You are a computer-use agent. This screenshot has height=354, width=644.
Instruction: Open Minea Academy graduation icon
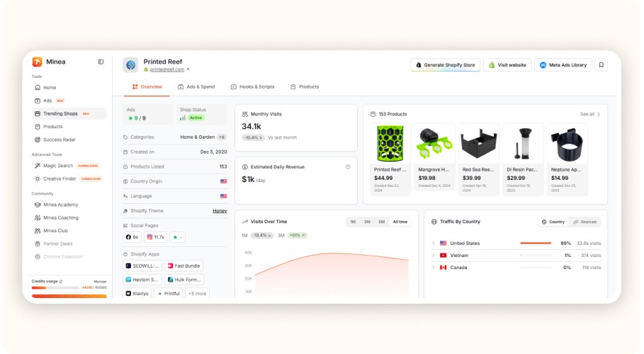[38, 205]
